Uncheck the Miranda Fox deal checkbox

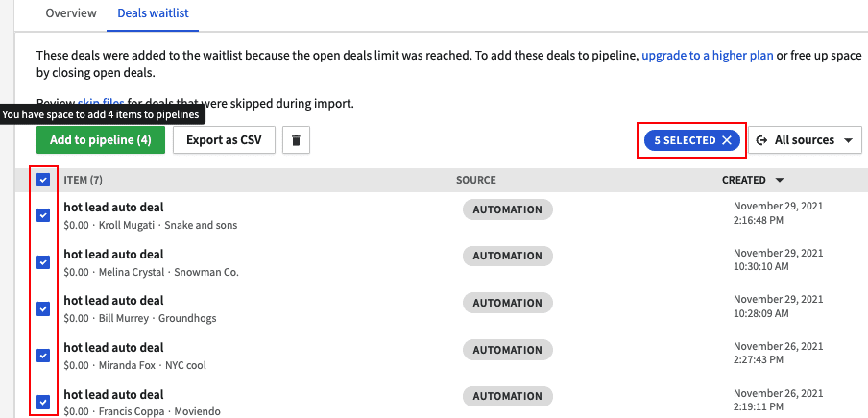pyautogui.click(x=43, y=355)
